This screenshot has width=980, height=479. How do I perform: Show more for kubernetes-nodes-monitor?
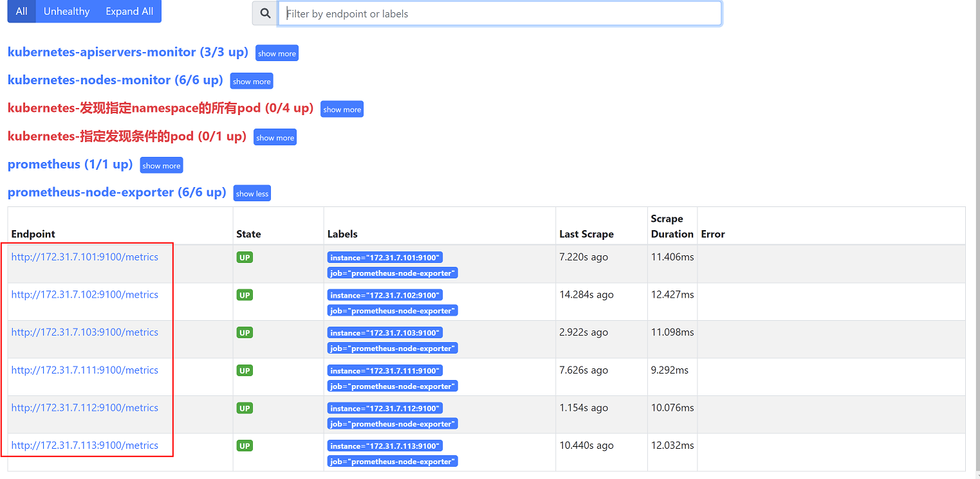click(252, 82)
